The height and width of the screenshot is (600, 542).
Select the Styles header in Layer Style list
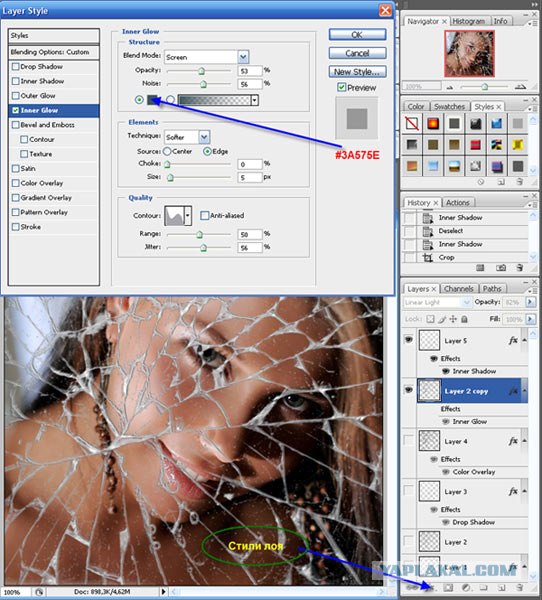pos(54,36)
